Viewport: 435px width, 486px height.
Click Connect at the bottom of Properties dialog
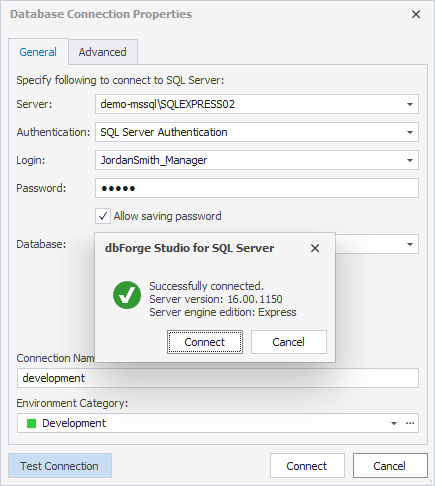click(x=307, y=466)
